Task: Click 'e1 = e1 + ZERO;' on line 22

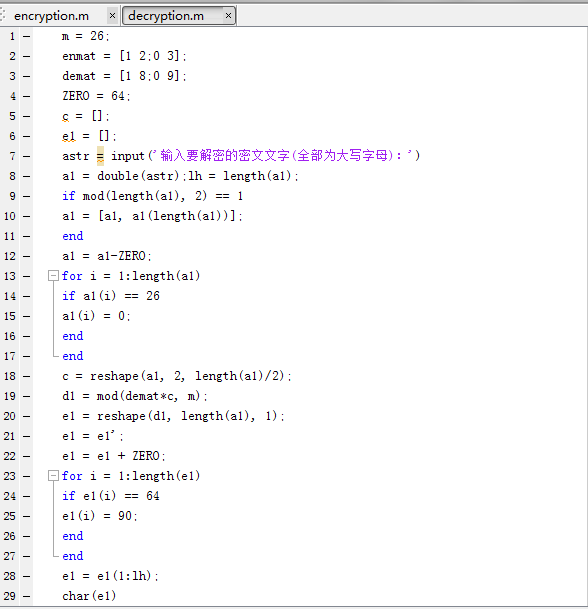Action: click(114, 456)
